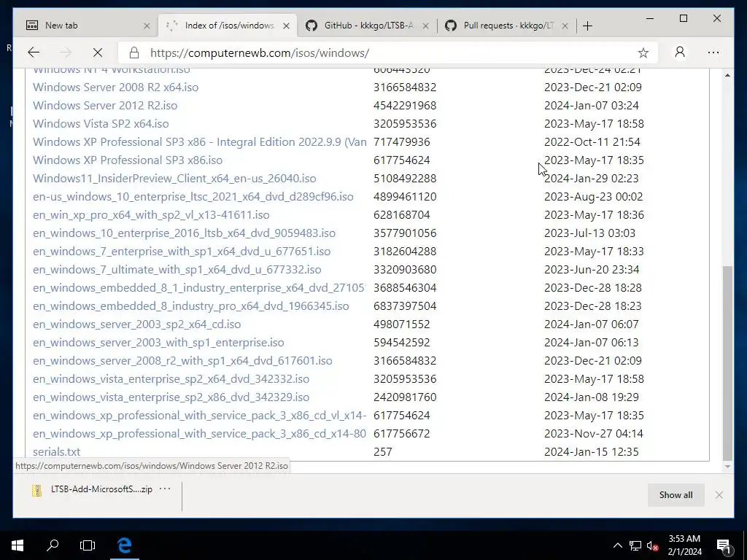Screen dimensions: 747x560
Task: Open en_windows_10_enterprise_2016_ltsb iso link
Action: point(184,233)
